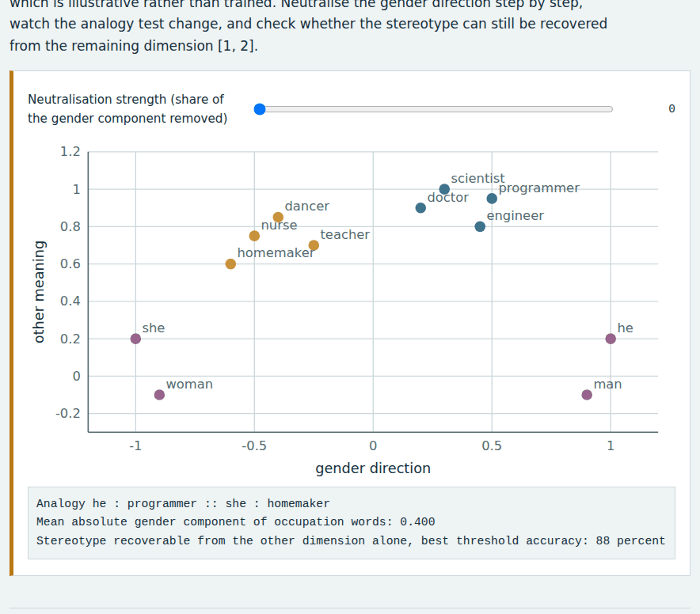The width and height of the screenshot is (700, 614).
Task: Click the slider value readout '0'
Action: point(671,109)
